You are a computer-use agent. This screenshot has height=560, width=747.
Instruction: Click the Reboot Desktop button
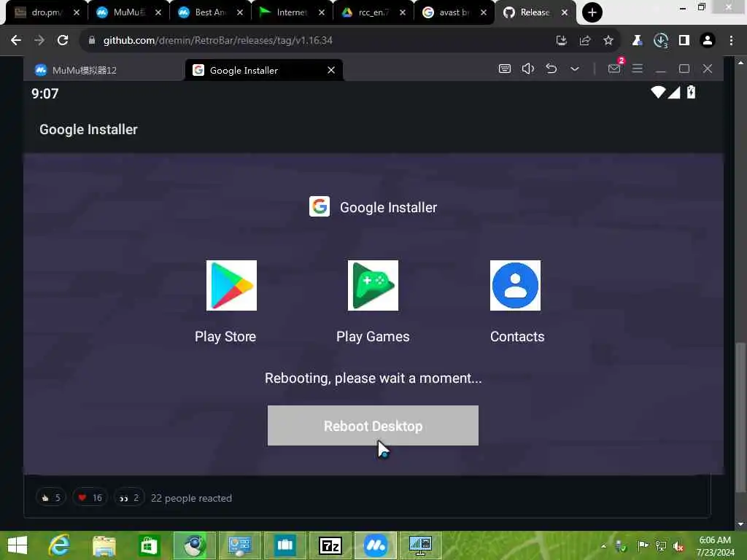(373, 425)
